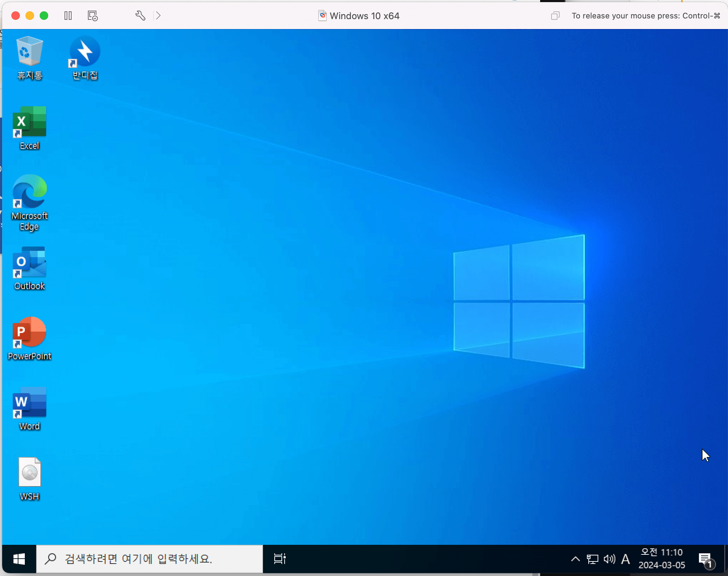Select the Word desktop shortcut
The height and width of the screenshot is (576, 728).
(x=29, y=409)
